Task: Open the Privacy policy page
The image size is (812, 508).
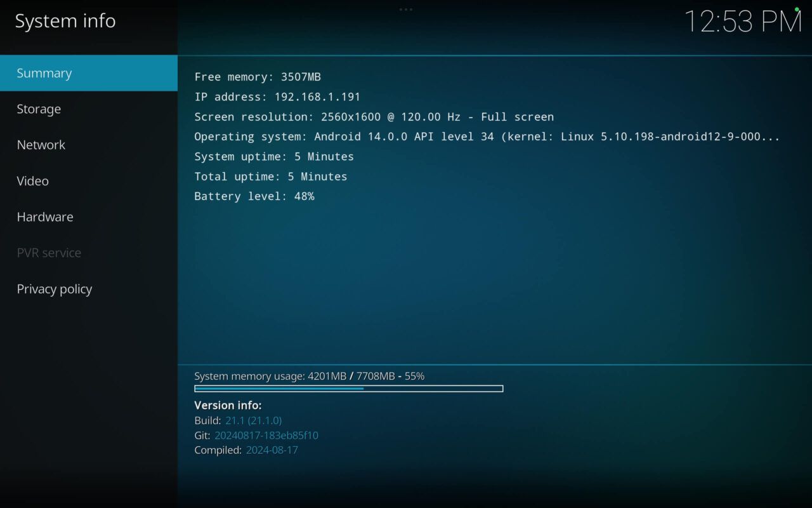Action: coord(54,289)
